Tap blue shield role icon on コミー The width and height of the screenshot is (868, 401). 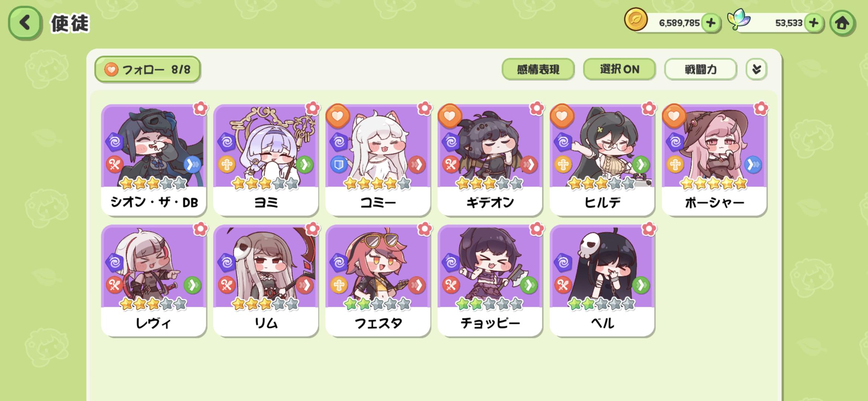pyautogui.click(x=339, y=165)
